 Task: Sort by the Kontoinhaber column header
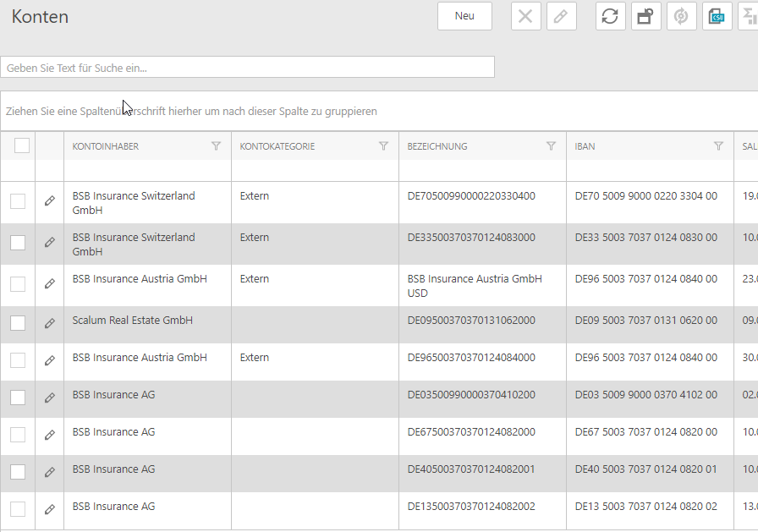point(106,146)
